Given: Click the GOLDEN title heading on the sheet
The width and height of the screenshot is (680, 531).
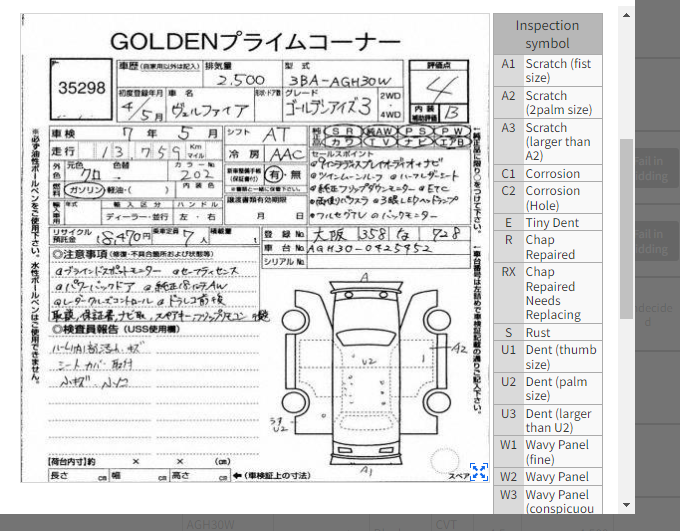Looking at the screenshot, I should point(255,42).
